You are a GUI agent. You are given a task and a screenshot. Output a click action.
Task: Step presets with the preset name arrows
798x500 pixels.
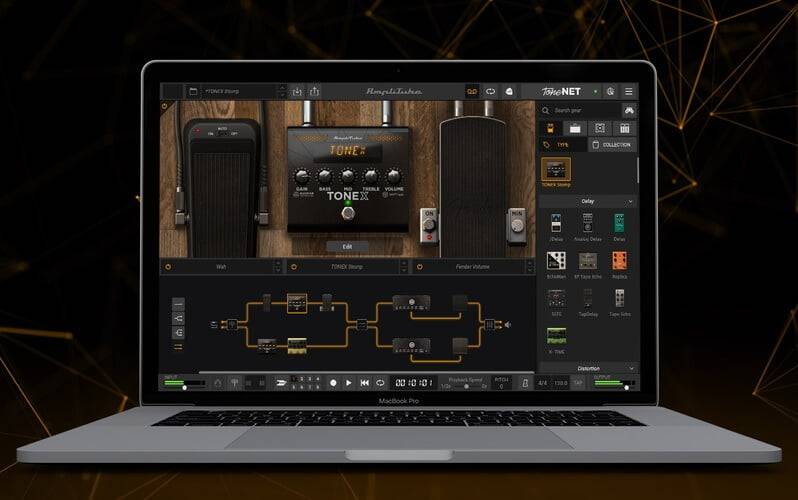[x=283, y=92]
